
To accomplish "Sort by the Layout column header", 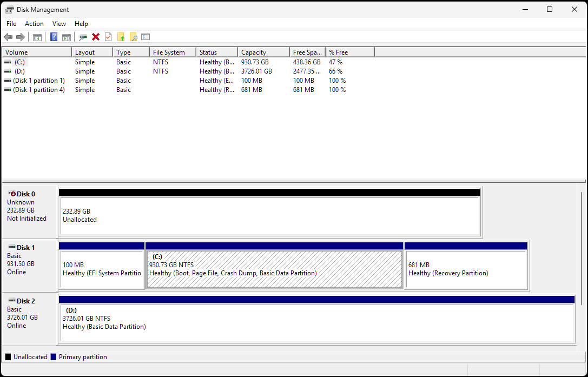I will (93, 52).
